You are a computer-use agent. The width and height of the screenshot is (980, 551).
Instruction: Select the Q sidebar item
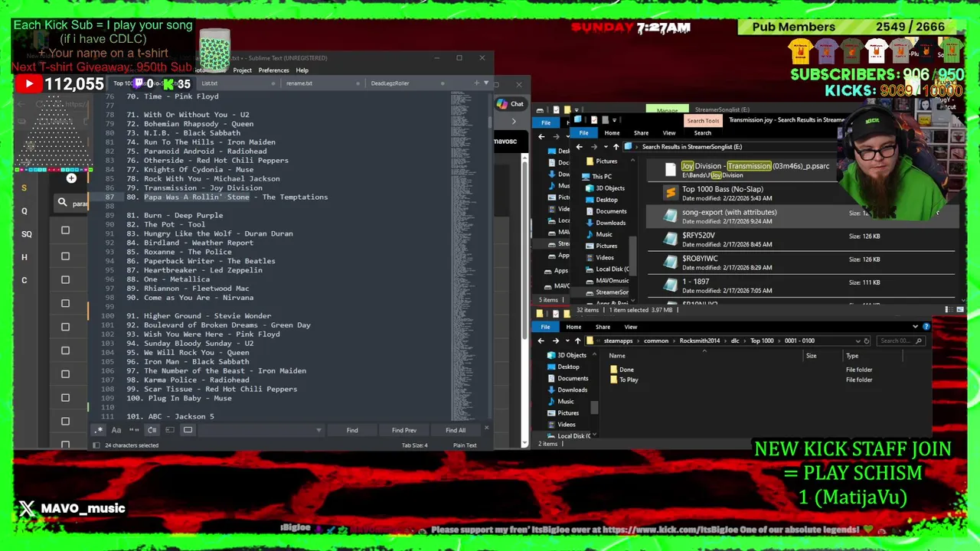[24, 211]
